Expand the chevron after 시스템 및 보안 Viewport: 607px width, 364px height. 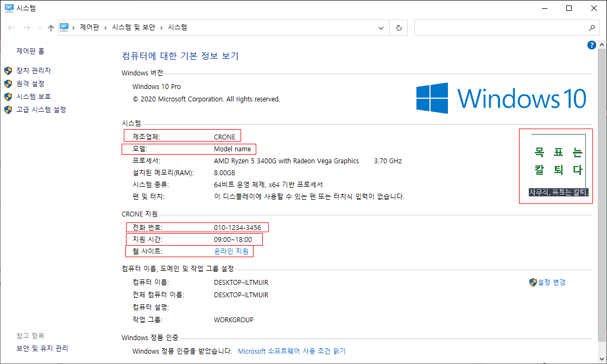click(161, 28)
